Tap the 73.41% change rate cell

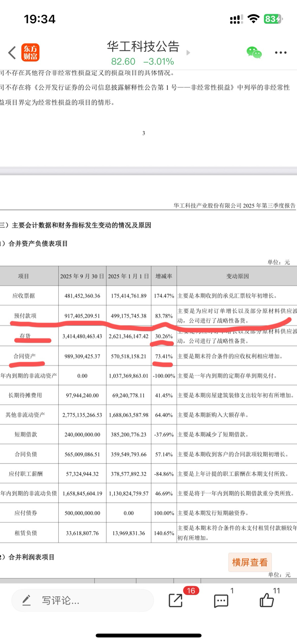pyautogui.click(x=164, y=356)
